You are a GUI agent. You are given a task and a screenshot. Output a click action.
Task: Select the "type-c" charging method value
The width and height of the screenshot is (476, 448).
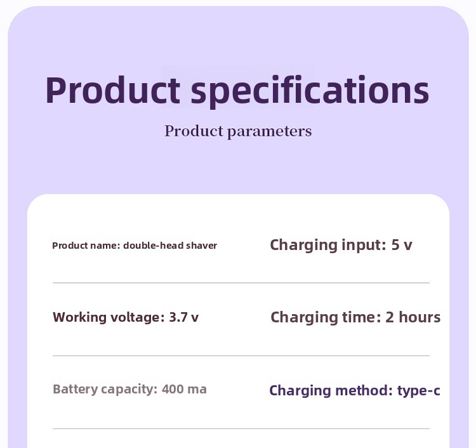click(419, 390)
